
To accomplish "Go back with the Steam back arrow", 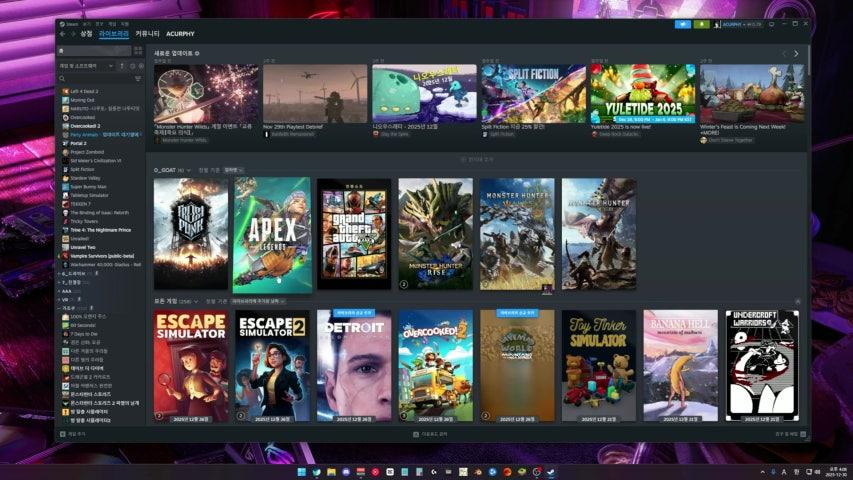I will pyautogui.click(x=63, y=34).
